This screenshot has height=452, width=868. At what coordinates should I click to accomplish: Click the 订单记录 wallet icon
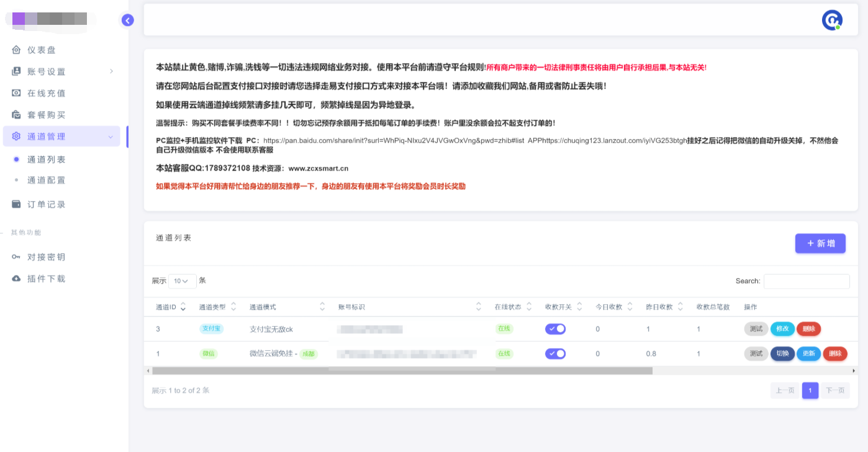(16, 204)
